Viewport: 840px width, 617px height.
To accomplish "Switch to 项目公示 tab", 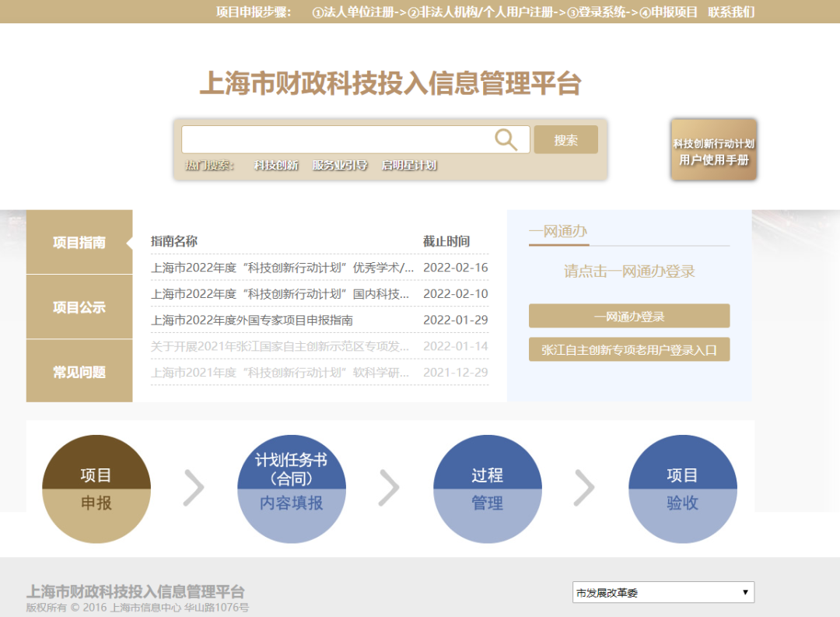I will point(79,307).
